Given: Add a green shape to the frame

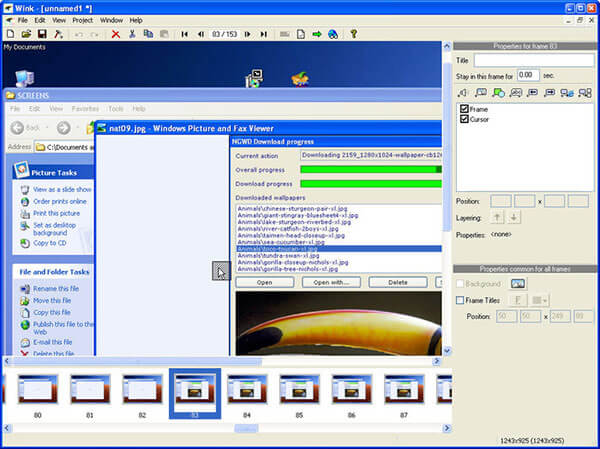Looking at the screenshot, I should pos(498,93).
